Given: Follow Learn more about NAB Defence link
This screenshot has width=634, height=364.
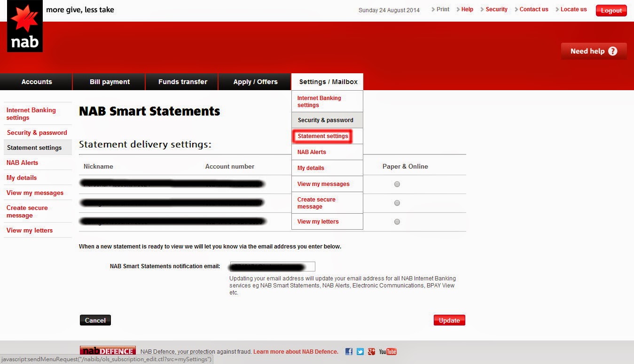Looking at the screenshot, I should (296, 352).
